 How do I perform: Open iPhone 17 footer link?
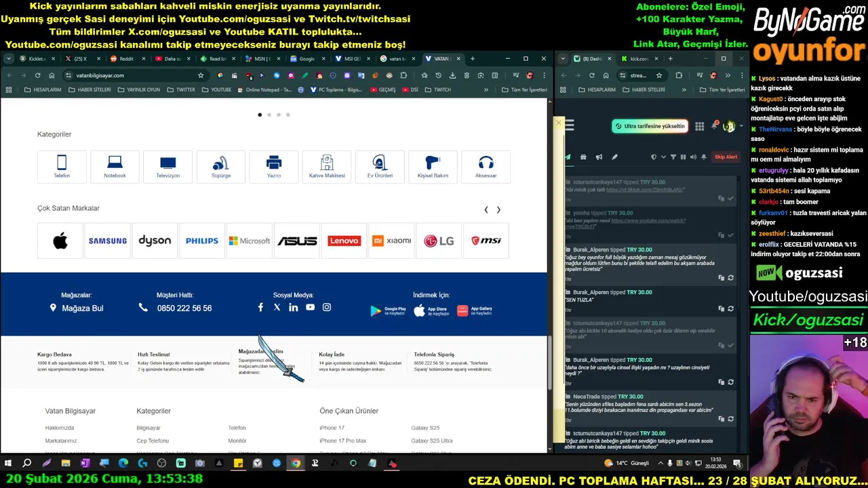point(332,428)
